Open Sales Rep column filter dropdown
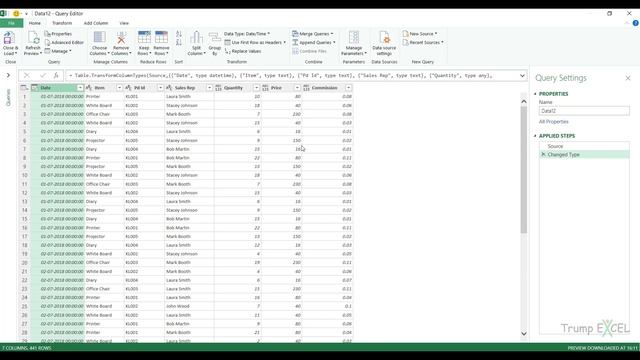The image size is (640, 360). click(209, 88)
